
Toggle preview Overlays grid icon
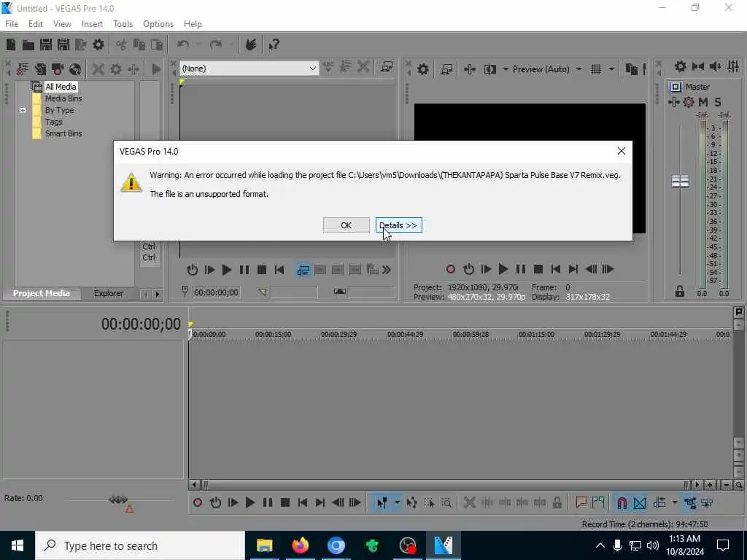[x=596, y=69]
